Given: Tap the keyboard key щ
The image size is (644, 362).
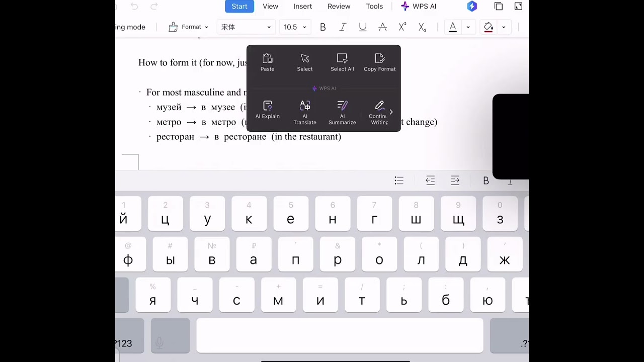Looking at the screenshot, I should (x=458, y=214).
